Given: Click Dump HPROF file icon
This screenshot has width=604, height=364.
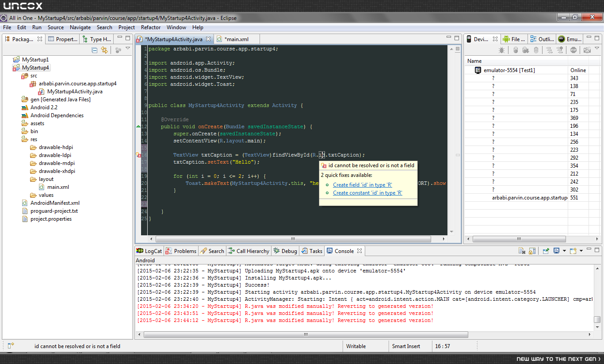Looking at the screenshot, I should click(x=526, y=50).
